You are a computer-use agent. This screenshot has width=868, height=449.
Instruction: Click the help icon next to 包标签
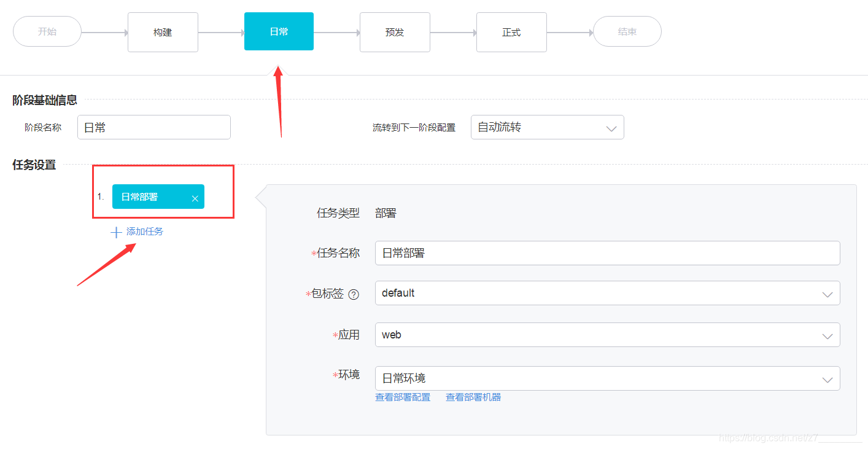(x=354, y=294)
